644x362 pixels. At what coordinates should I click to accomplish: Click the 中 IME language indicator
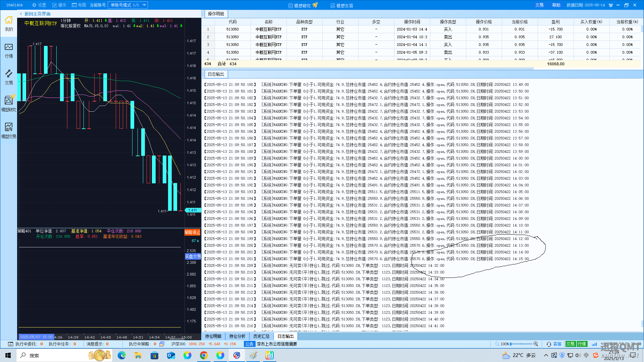coord(586,355)
